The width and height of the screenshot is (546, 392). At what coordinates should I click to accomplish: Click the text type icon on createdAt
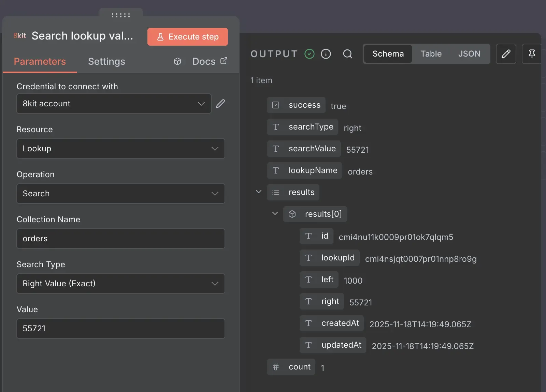coord(308,323)
